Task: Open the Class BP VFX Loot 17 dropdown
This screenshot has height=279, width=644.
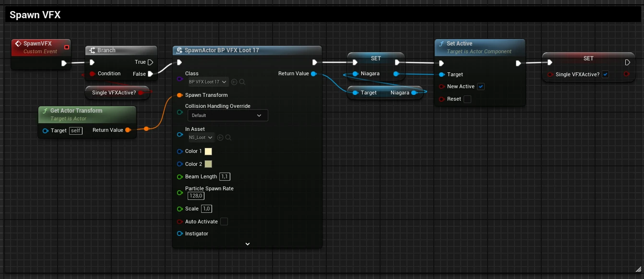Action: coord(208,82)
